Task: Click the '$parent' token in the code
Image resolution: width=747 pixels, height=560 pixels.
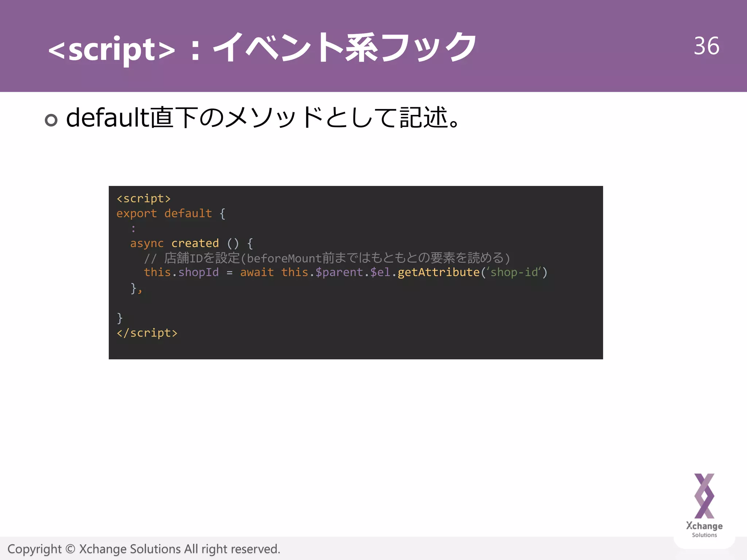Action: (x=339, y=272)
